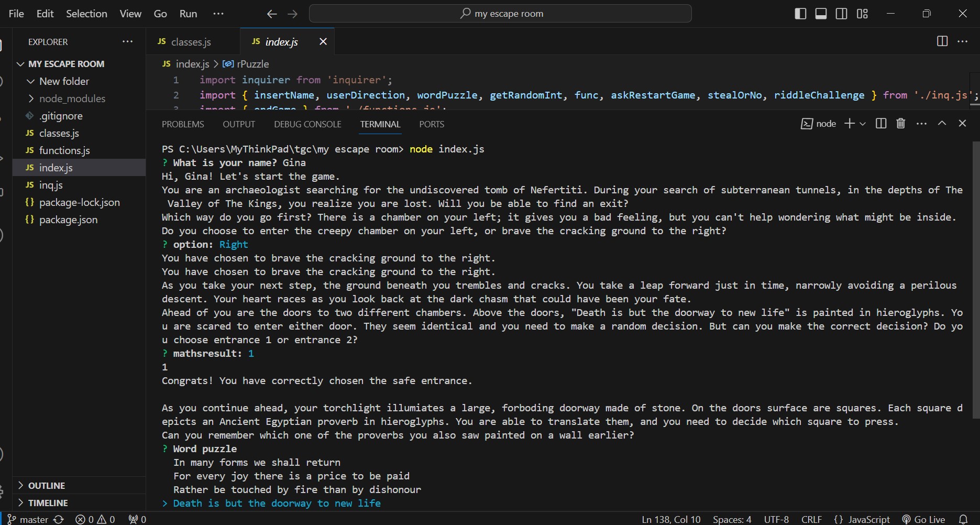
Task: Open package-lock.json file
Action: coord(79,202)
